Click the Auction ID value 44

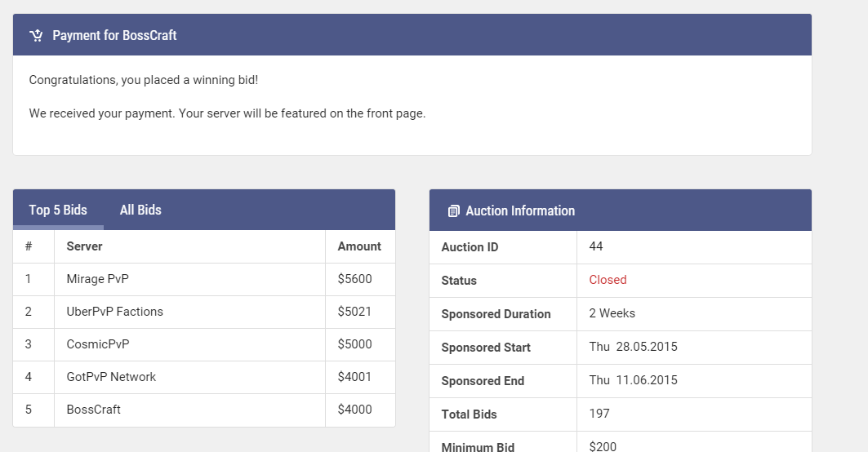[596, 246]
